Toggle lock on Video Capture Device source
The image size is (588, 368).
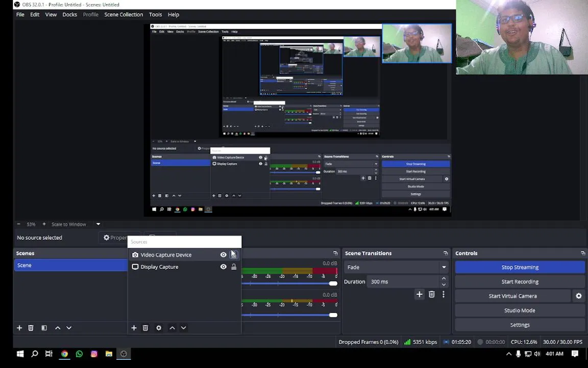(234, 255)
